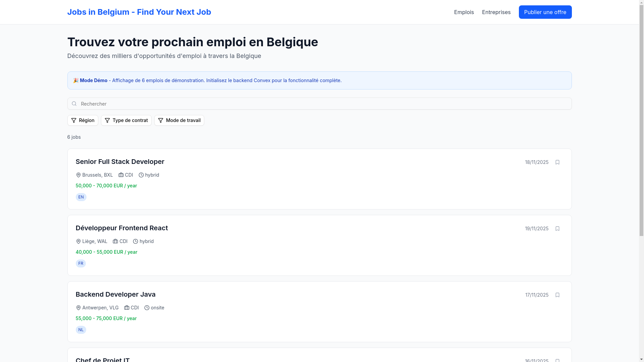Open the Entreprises nav item
Image resolution: width=644 pixels, height=362 pixels.
tap(496, 12)
